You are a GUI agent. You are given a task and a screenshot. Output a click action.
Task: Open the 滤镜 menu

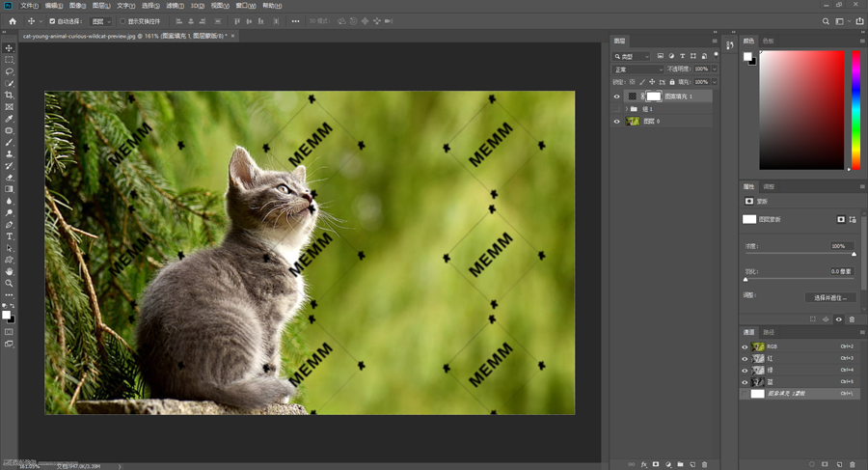[175, 5]
